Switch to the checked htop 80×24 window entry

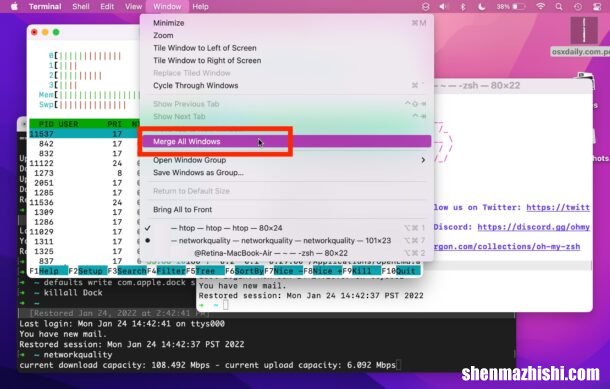pyautogui.click(x=286, y=228)
